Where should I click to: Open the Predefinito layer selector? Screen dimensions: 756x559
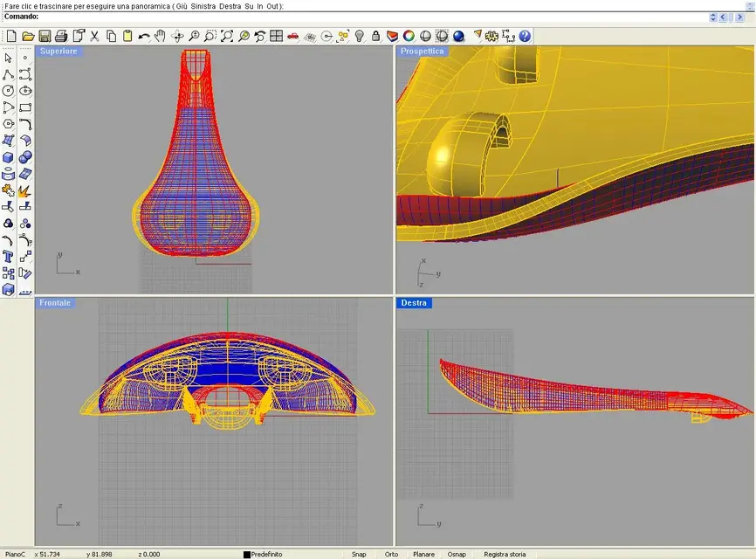tap(266, 554)
